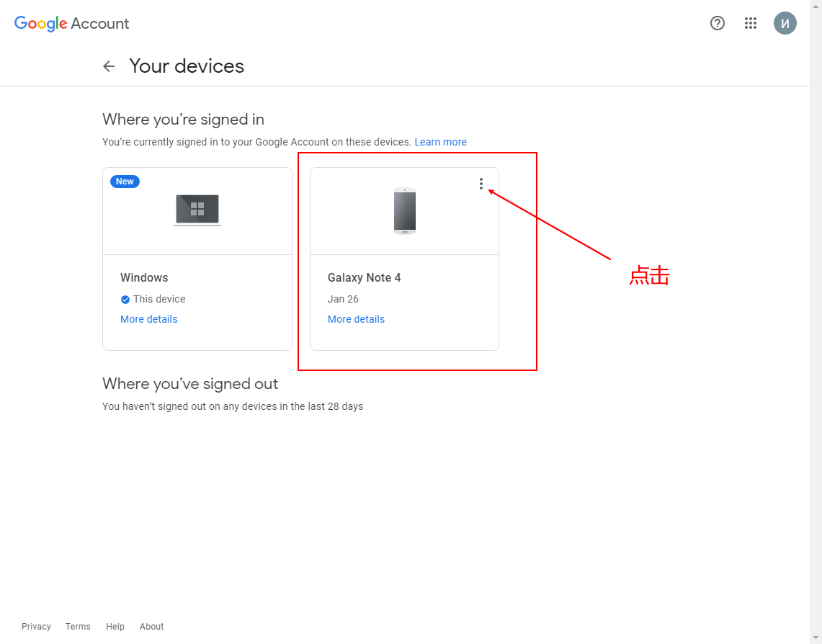Click the blue checkmark beside This device
This screenshot has width=822, height=644.
point(125,300)
